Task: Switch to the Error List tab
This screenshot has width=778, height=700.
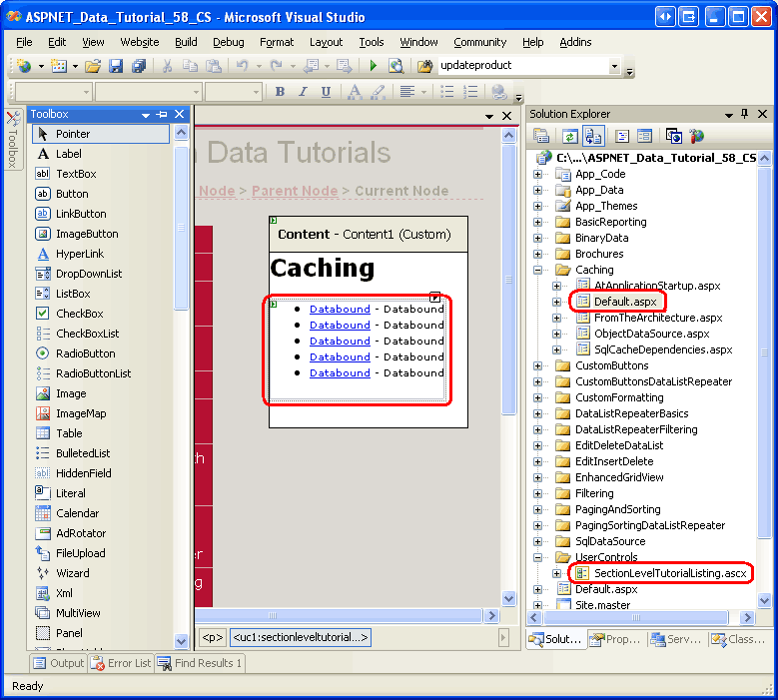Action: [120, 663]
